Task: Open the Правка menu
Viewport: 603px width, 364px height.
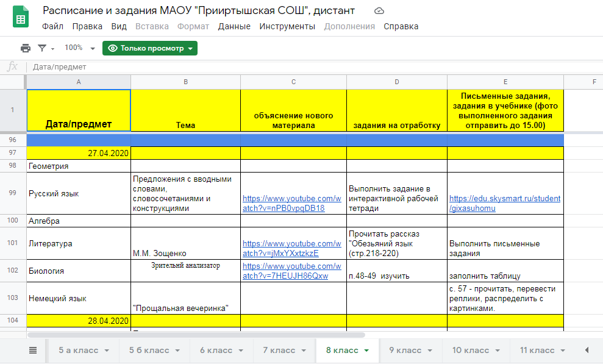Action: pyautogui.click(x=87, y=26)
